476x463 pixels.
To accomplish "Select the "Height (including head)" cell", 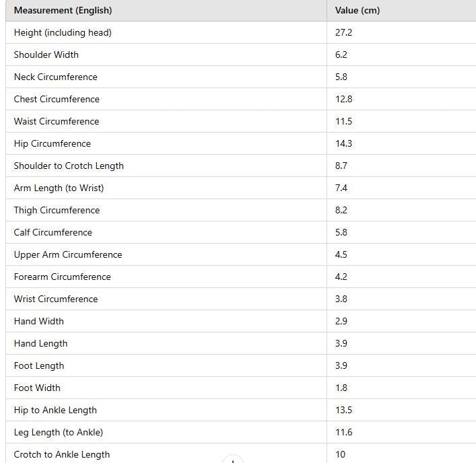I will pos(63,32).
